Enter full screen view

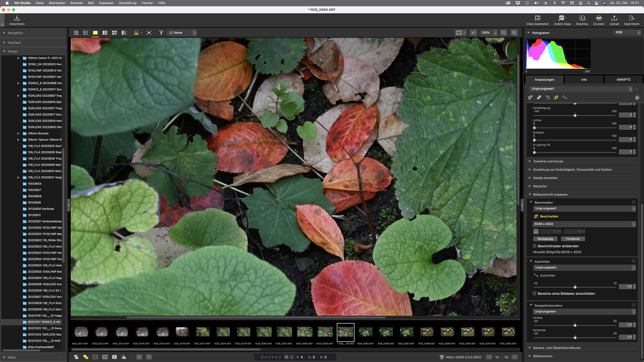pos(149,33)
